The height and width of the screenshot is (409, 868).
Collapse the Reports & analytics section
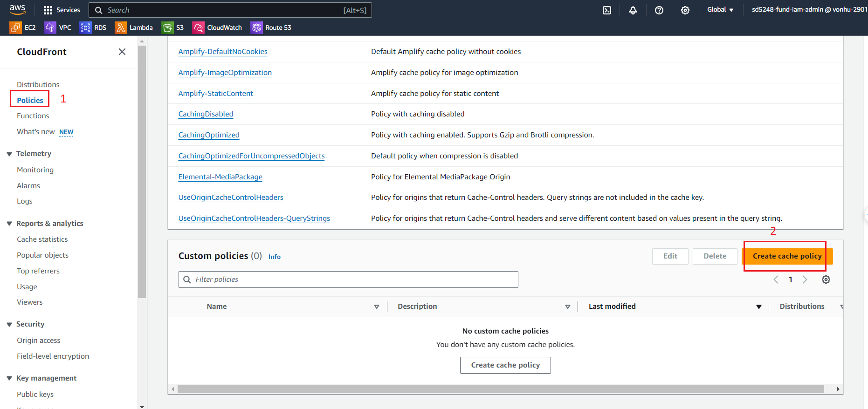(9, 224)
